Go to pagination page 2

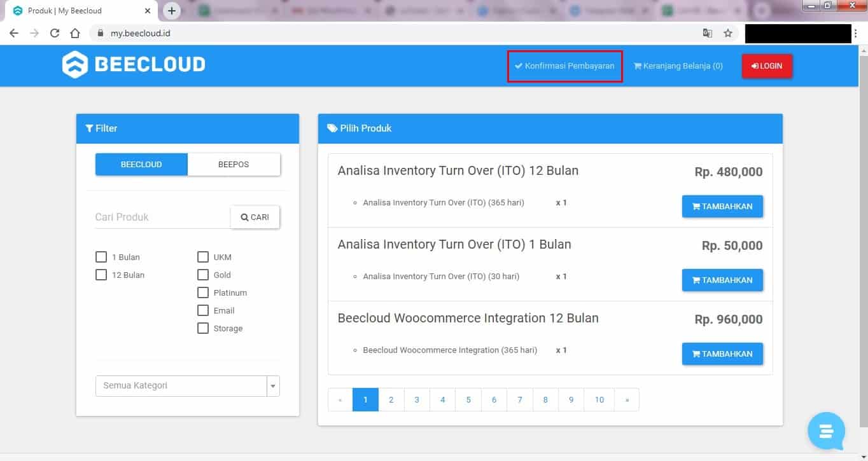[x=391, y=400]
